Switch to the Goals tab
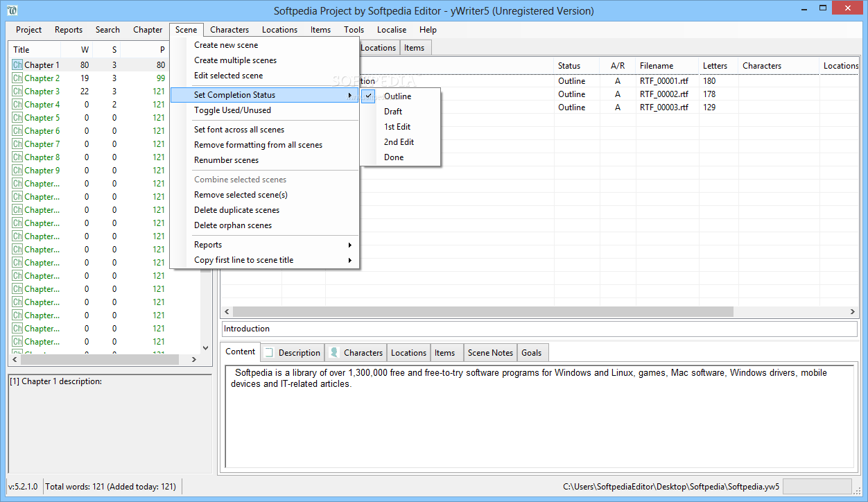Image resolution: width=868 pixels, height=502 pixels. 532,353
